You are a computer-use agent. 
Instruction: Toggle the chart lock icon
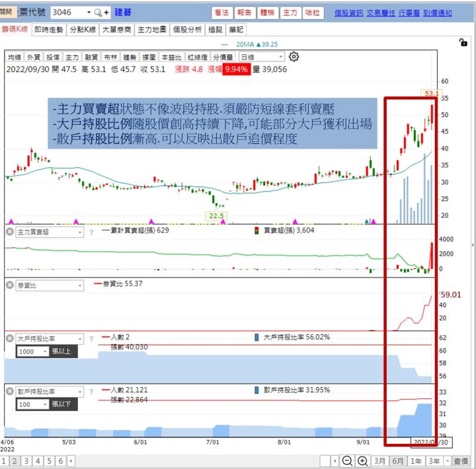463,42
